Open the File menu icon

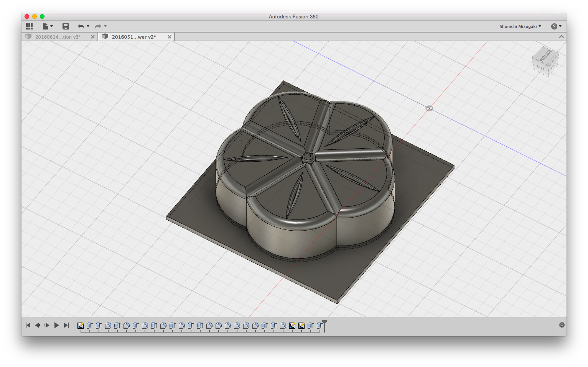pos(45,26)
